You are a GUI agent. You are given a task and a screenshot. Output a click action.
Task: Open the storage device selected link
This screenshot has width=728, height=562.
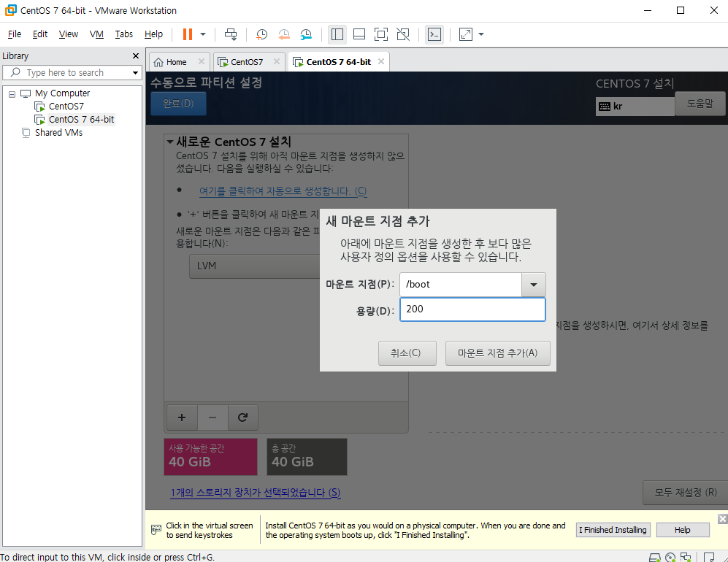(256, 493)
